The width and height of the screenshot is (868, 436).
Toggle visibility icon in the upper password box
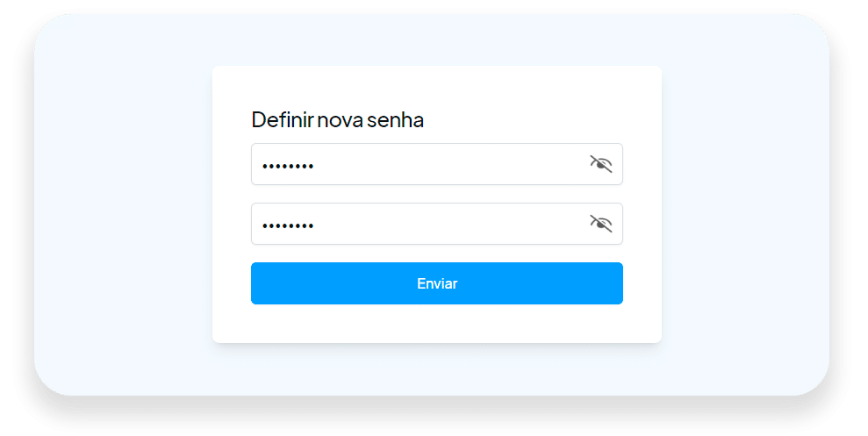click(x=600, y=164)
